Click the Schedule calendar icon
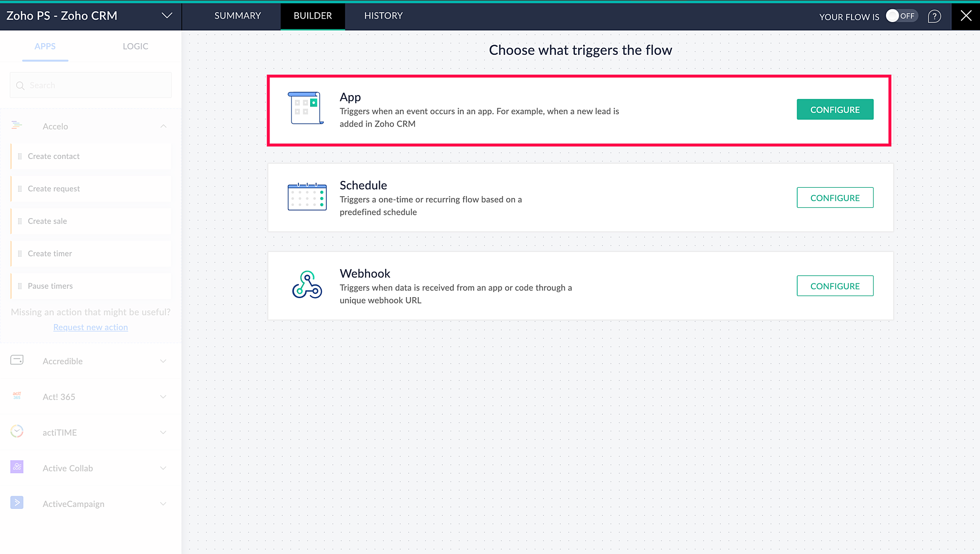 [307, 197]
